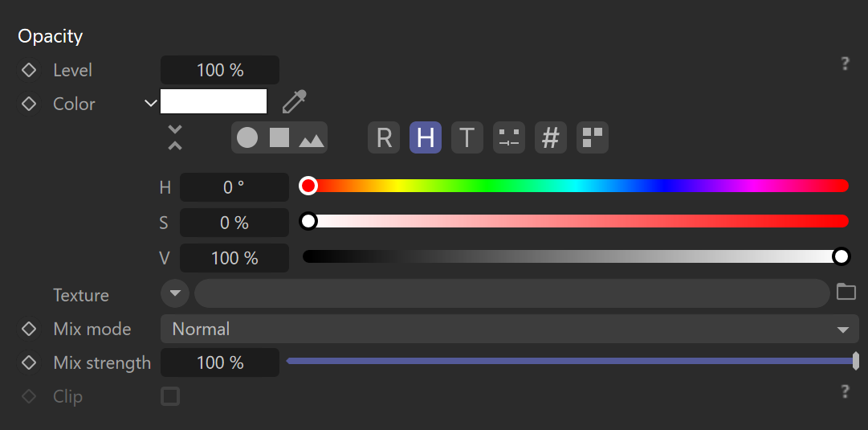
Task: Toggle the Level keyframe diamond
Action: point(28,71)
